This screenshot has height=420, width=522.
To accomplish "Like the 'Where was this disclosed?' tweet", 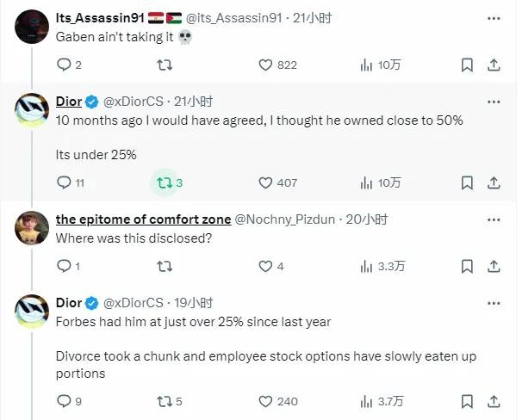I will (266, 266).
